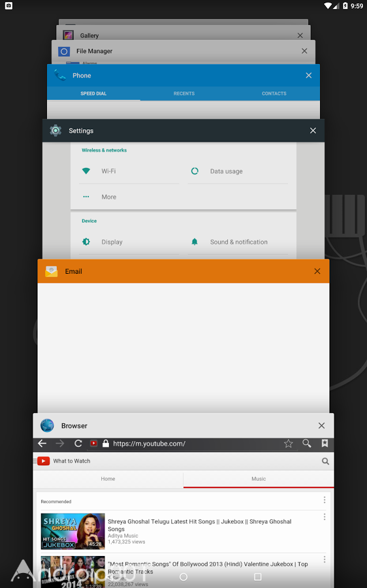Image resolution: width=367 pixels, height=588 pixels.
Task: Bookmark page with star icon
Action: (288, 444)
